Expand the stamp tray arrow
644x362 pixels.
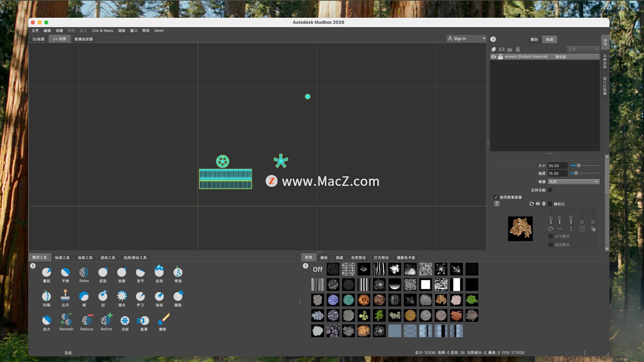point(306,266)
